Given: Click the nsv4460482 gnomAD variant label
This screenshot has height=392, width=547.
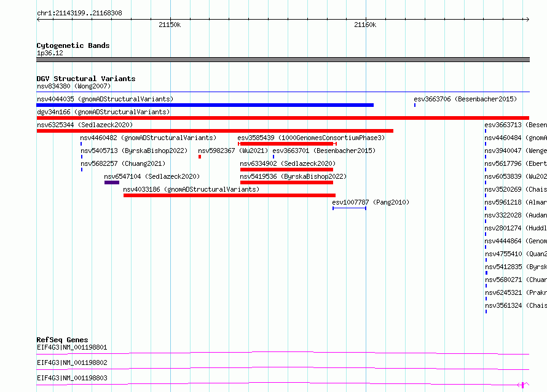Looking at the screenshot, I should click(x=148, y=138).
